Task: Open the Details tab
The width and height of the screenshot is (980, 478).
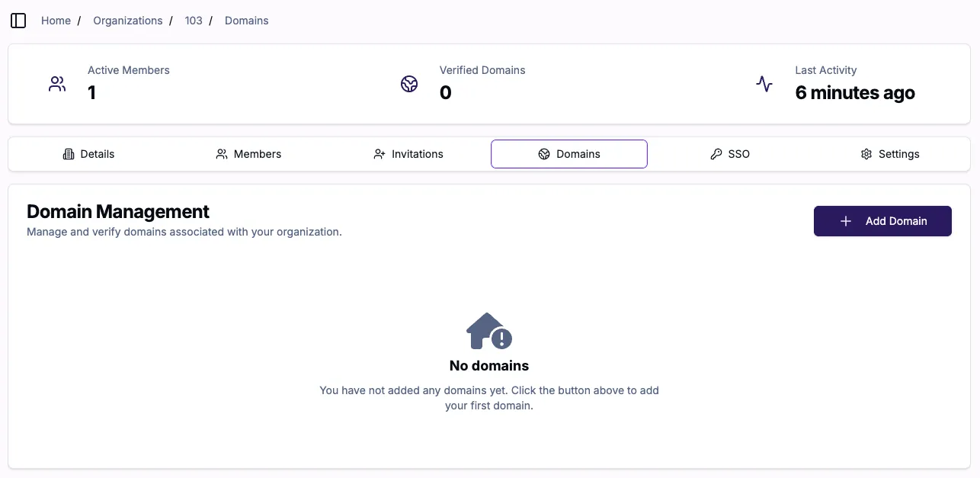Action: (88, 154)
